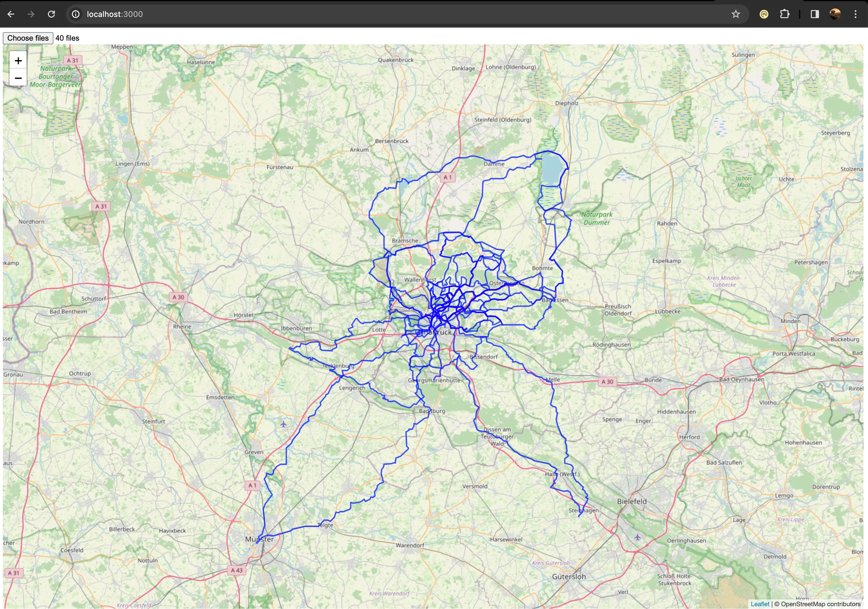Viewport: 868px width, 609px height.
Task: Click the Choose files button
Action: pyautogui.click(x=27, y=38)
